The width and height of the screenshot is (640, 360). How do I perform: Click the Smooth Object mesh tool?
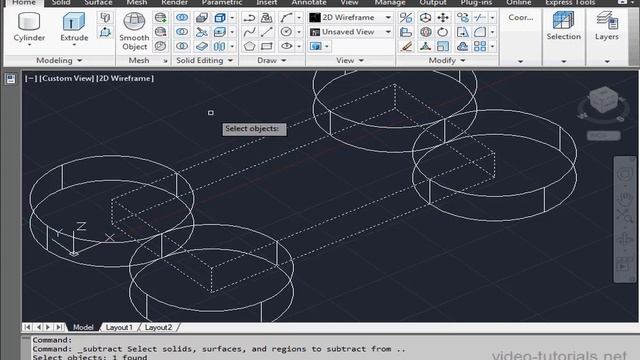(x=134, y=32)
